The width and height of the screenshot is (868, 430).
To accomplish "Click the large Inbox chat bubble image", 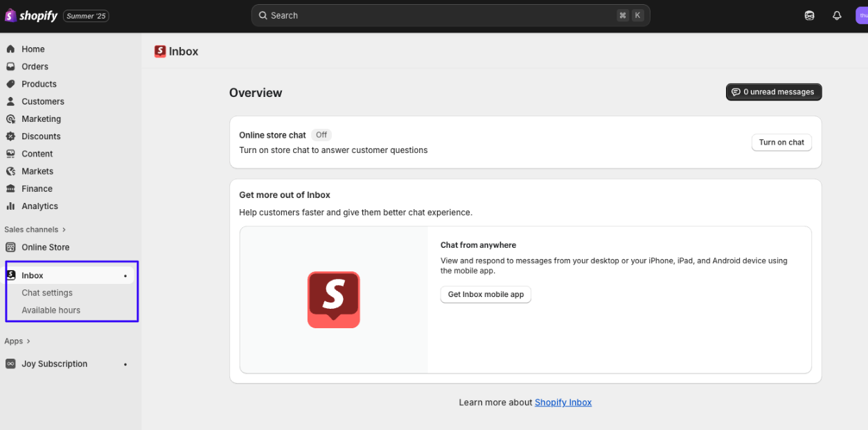I will 334,299.
